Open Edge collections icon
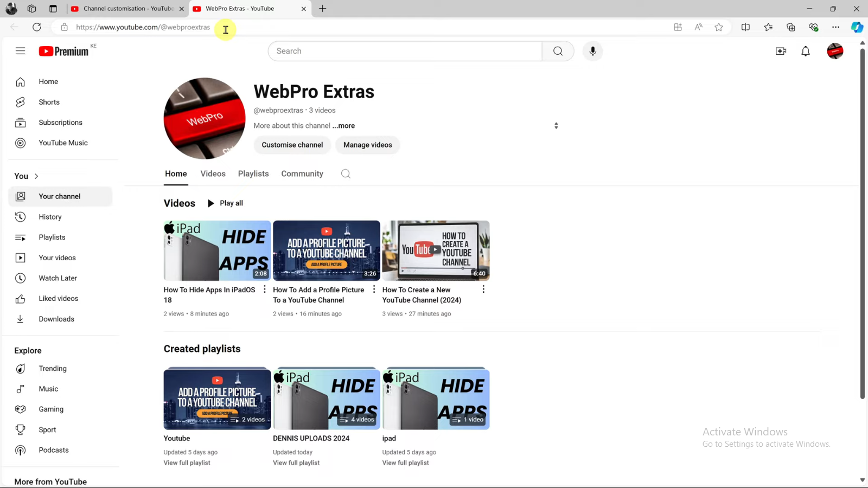868x488 pixels. pos(790,27)
